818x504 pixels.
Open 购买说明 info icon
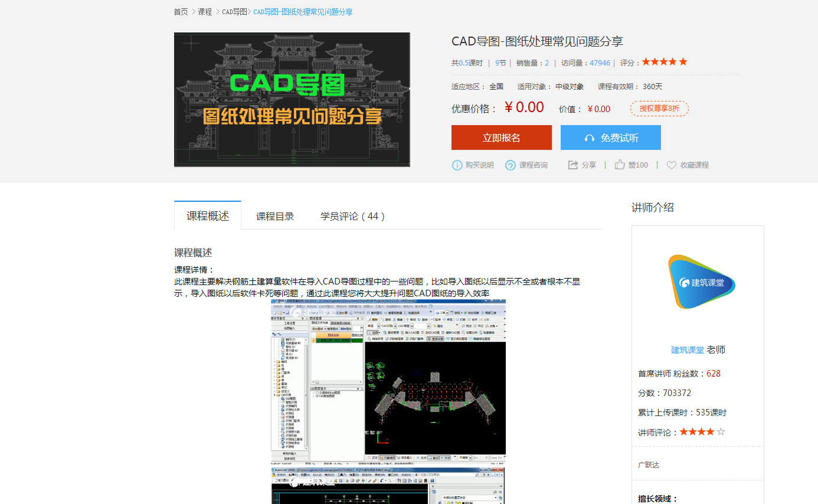point(457,165)
